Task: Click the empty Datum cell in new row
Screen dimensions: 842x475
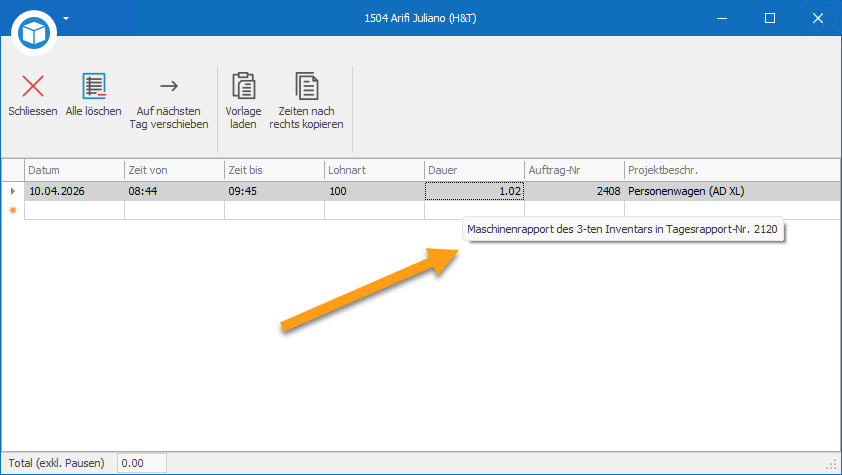Action: pyautogui.click(x=74, y=210)
